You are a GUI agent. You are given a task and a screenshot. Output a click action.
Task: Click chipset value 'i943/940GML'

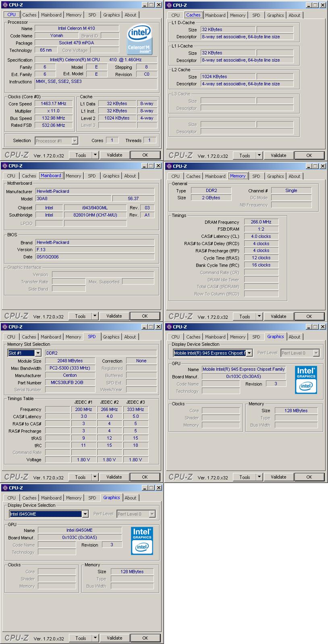click(x=95, y=208)
